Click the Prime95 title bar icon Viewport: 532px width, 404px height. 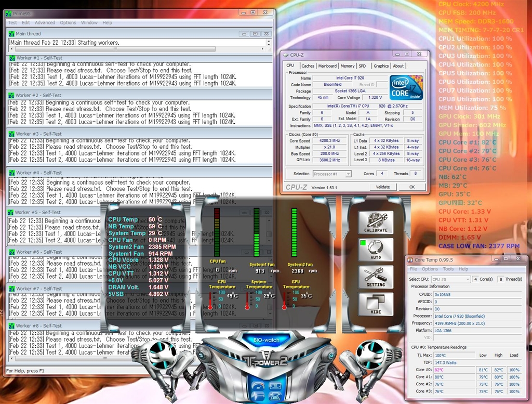tap(8, 14)
